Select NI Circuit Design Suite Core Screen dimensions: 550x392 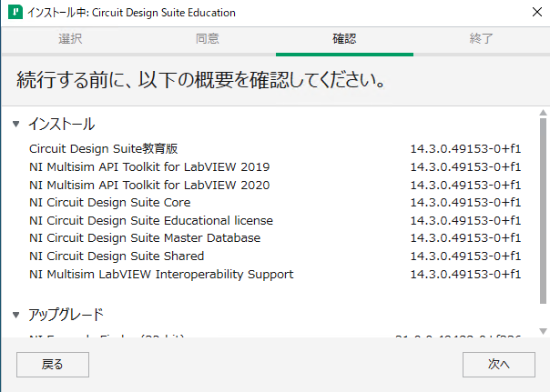[x=110, y=203]
